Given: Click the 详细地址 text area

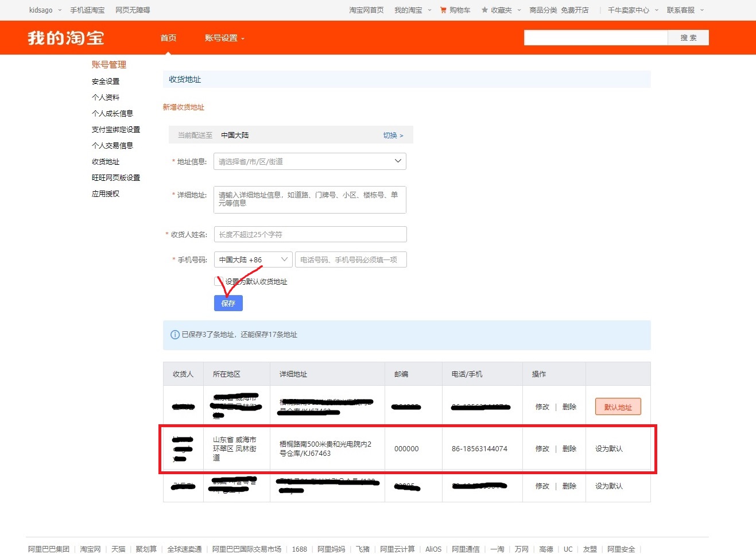Looking at the screenshot, I should [x=310, y=200].
